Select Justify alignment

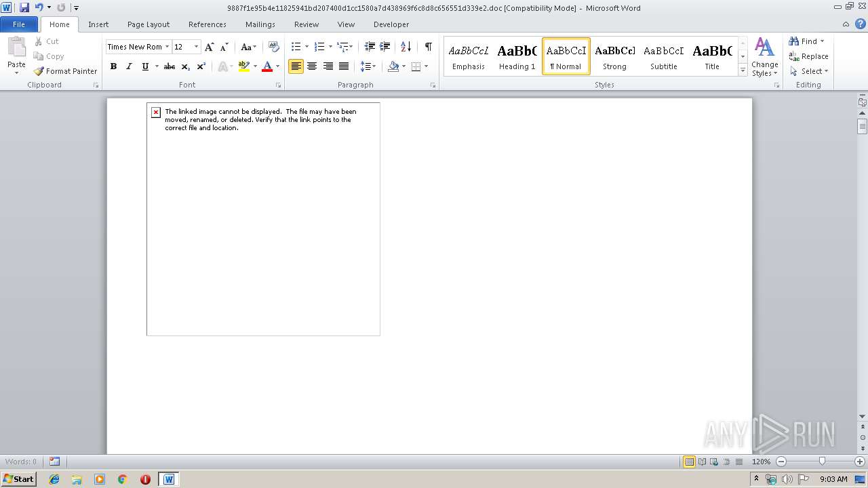344,66
